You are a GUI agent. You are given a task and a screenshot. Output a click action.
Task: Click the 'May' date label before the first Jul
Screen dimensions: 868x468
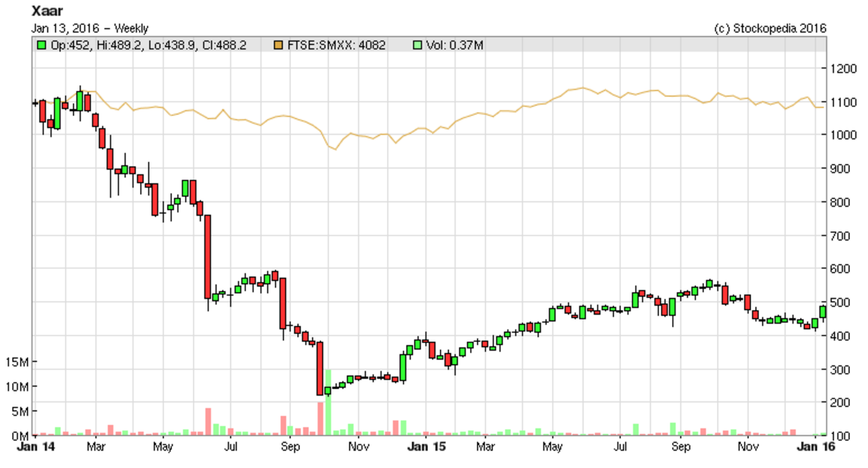(163, 446)
